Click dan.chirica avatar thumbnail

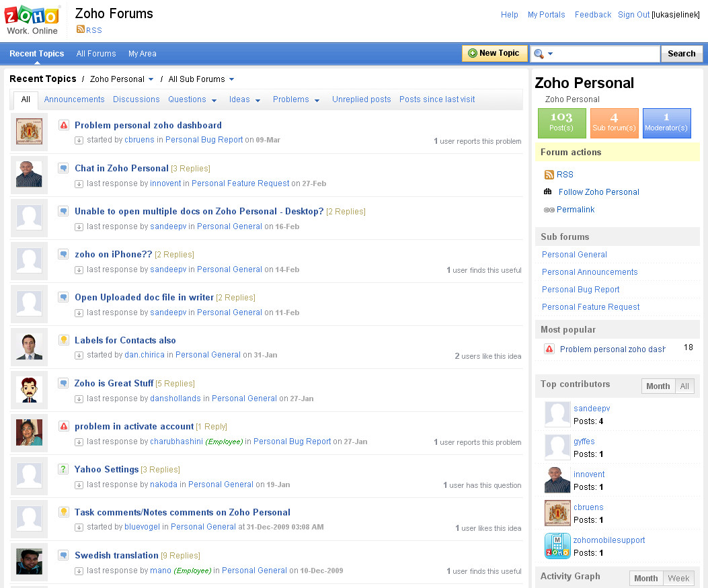point(29,347)
